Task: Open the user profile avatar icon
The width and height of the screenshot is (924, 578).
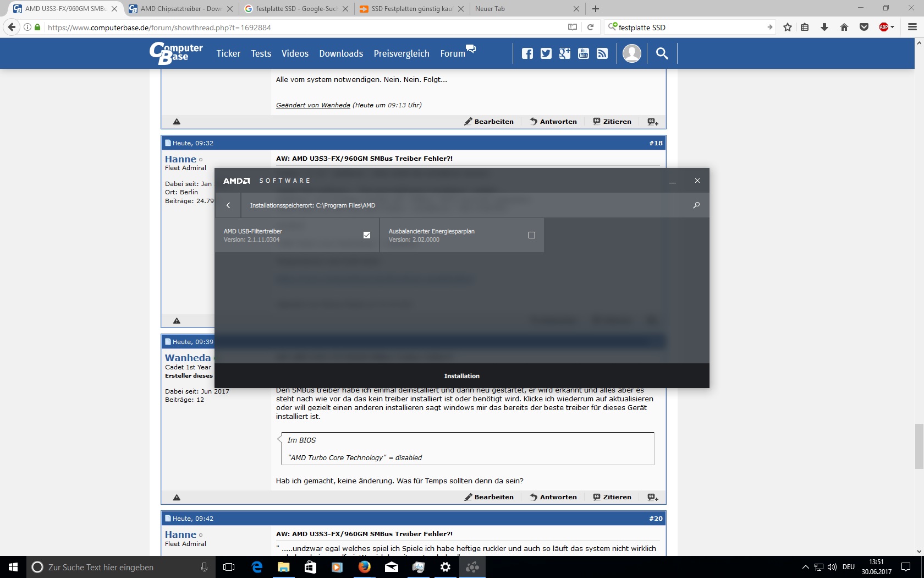Action: tap(632, 53)
